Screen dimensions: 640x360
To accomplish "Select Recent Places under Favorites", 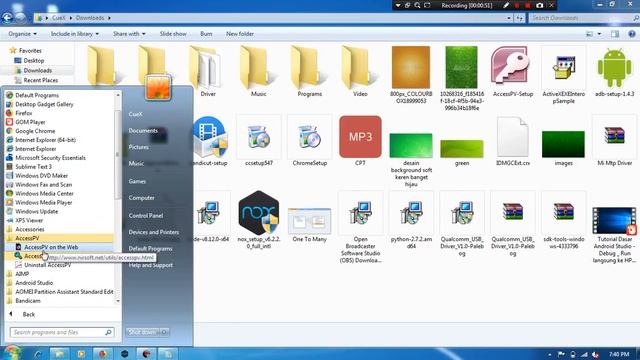I will pos(40,80).
